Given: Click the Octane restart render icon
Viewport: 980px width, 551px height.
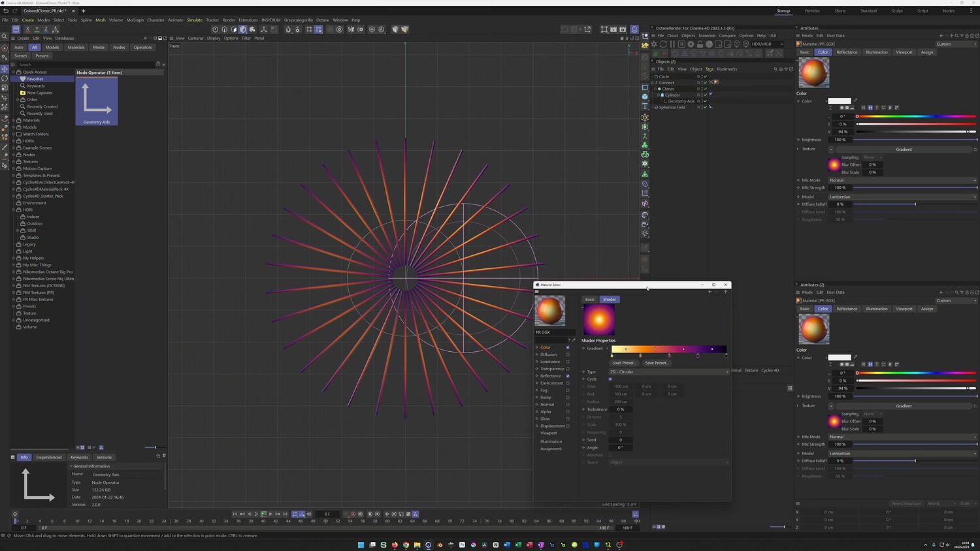Looking at the screenshot, I should (x=663, y=44).
